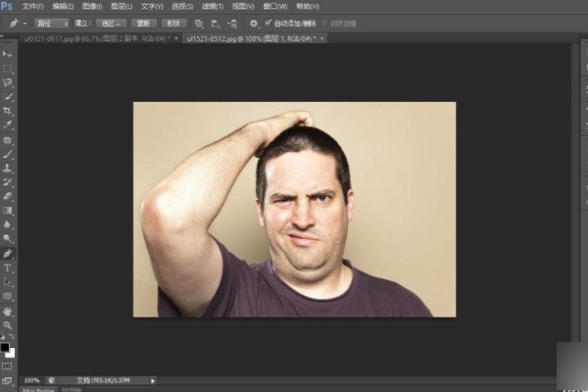Close the ul0121-0617.jpg tab
588x392 pixels.
[176, 38]
